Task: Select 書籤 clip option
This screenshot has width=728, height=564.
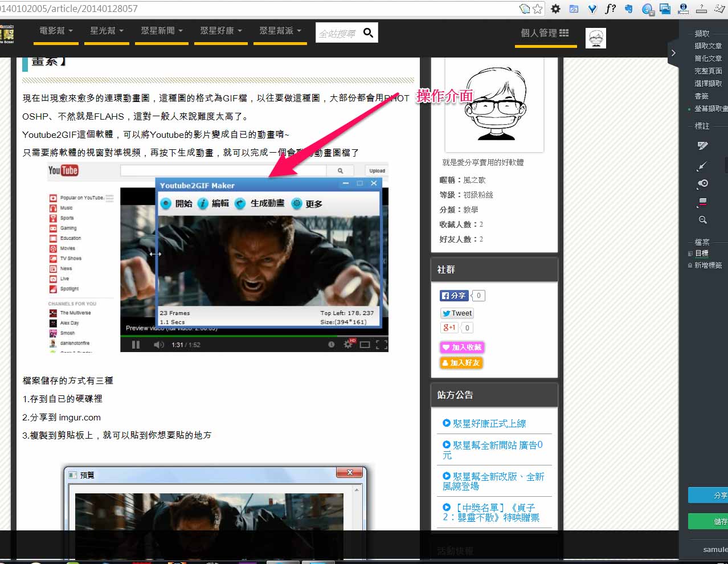Action: 702,96
